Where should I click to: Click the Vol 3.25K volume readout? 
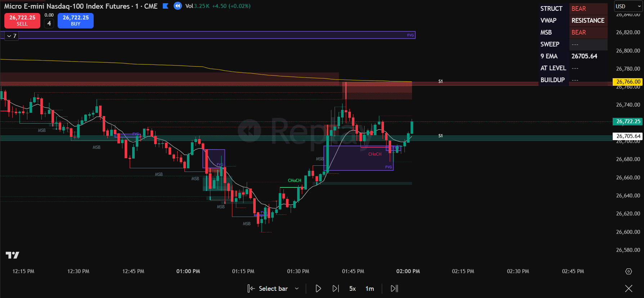tap(198, 6)
